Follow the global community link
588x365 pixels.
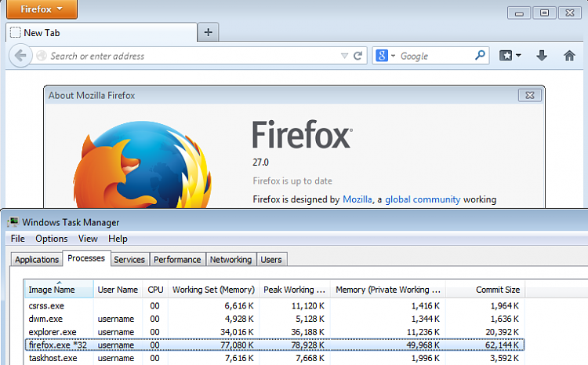pyautogui.click(x=423, y=199)
